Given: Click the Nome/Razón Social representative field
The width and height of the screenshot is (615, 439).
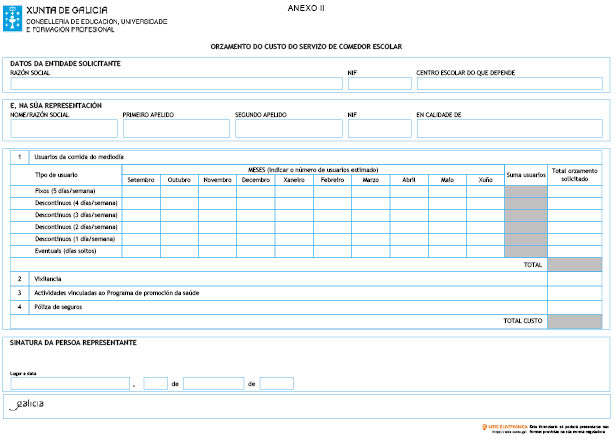Looking at the screenshot, I should coord(63,128).
